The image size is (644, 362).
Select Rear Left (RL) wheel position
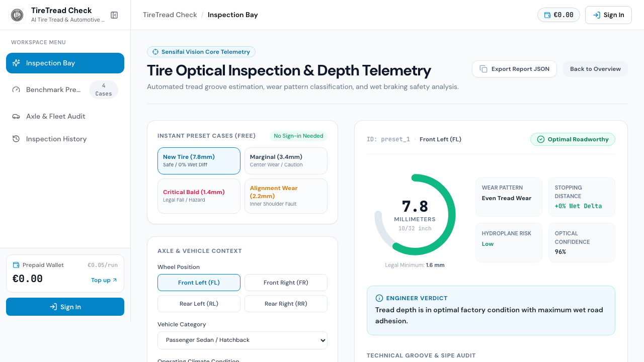(199, 304)
